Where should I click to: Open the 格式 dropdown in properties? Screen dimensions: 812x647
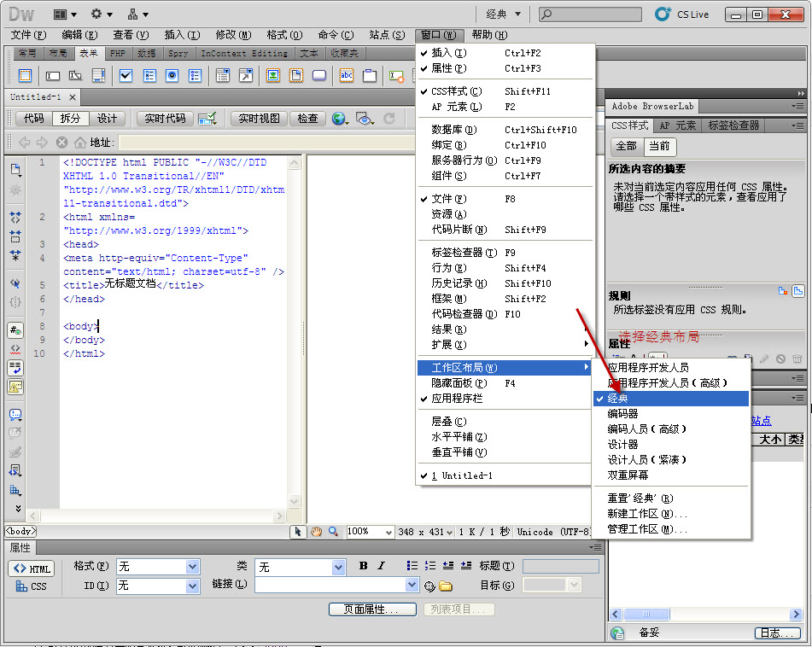[x=192, y=567]
